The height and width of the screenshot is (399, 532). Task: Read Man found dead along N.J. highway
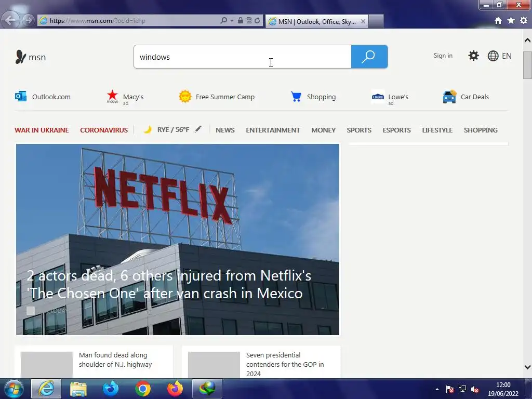[115, 360]
